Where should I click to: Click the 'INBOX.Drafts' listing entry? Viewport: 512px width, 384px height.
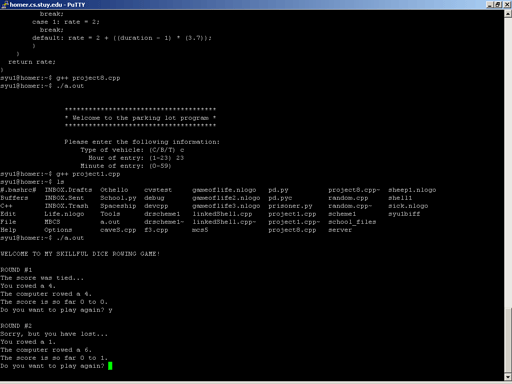[68, 190]
